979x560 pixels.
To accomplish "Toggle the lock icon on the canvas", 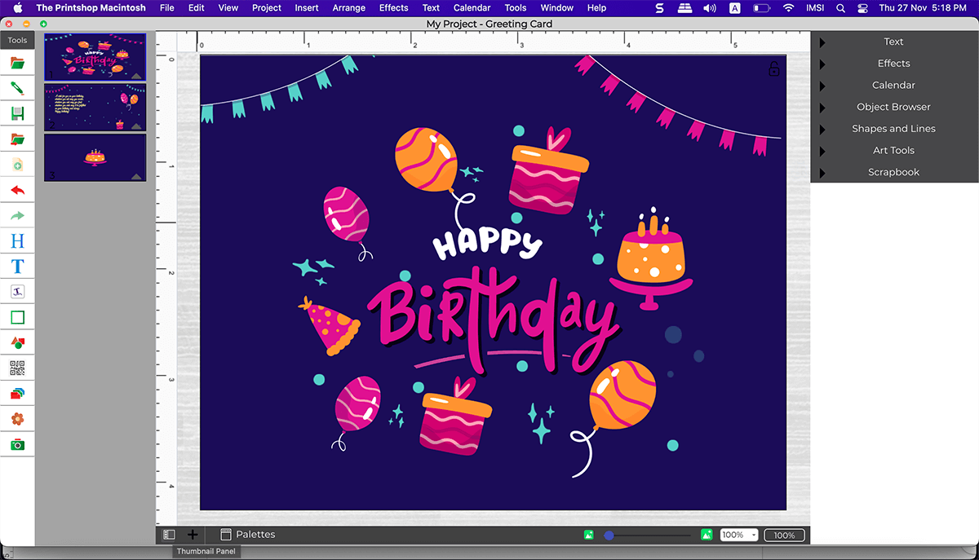I will (774, 69).
